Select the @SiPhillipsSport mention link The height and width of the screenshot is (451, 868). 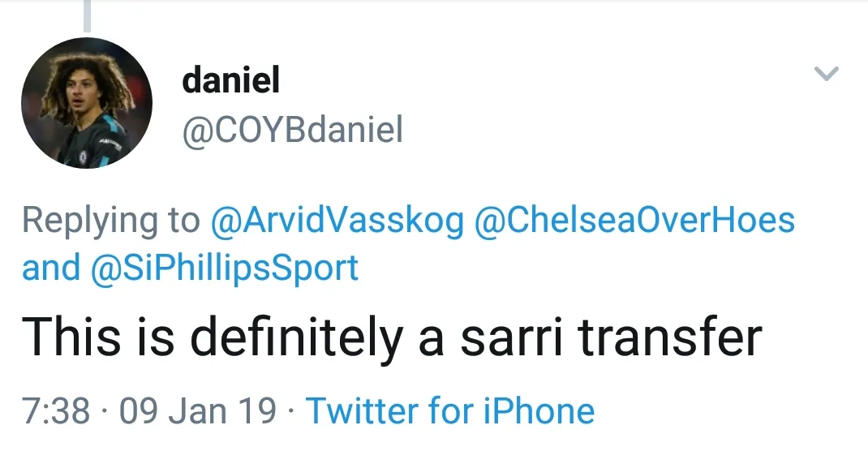coord(226,268)
